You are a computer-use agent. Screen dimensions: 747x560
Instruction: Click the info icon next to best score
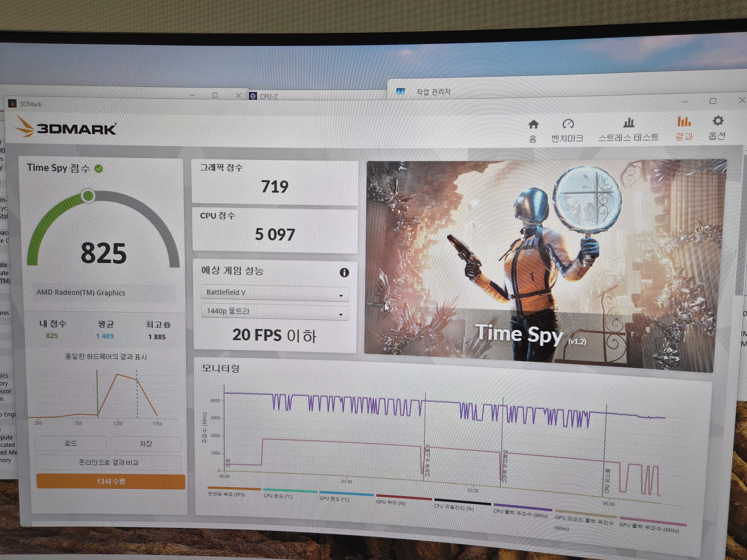click(167, 325)
